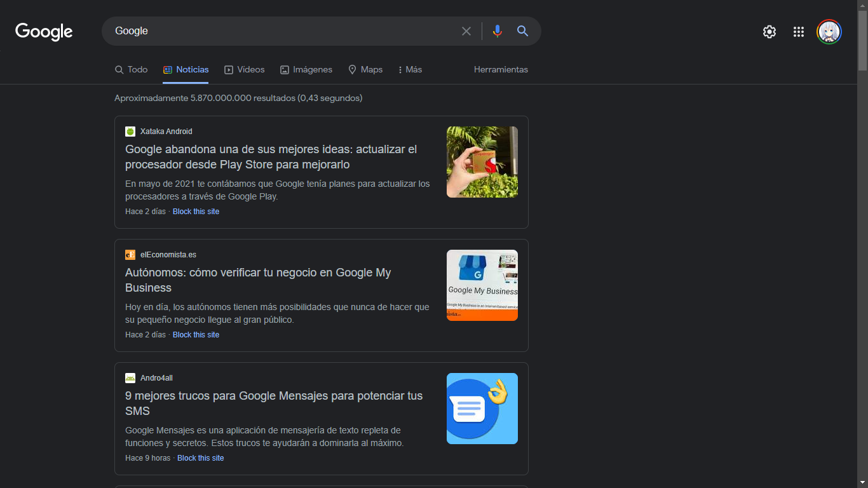Click the Google My Business thumbnail

pyautogui.click(x=482, y=285)
